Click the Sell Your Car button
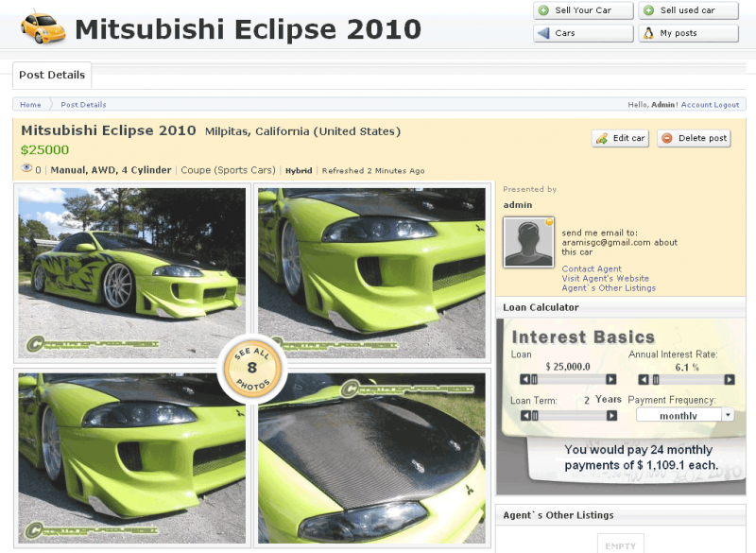 [x=583, y=10]
